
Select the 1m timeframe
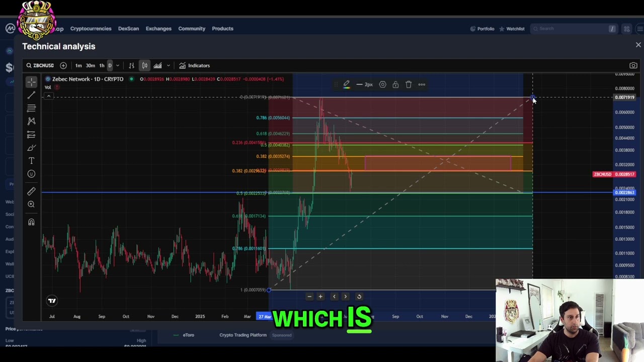point(78,65)
